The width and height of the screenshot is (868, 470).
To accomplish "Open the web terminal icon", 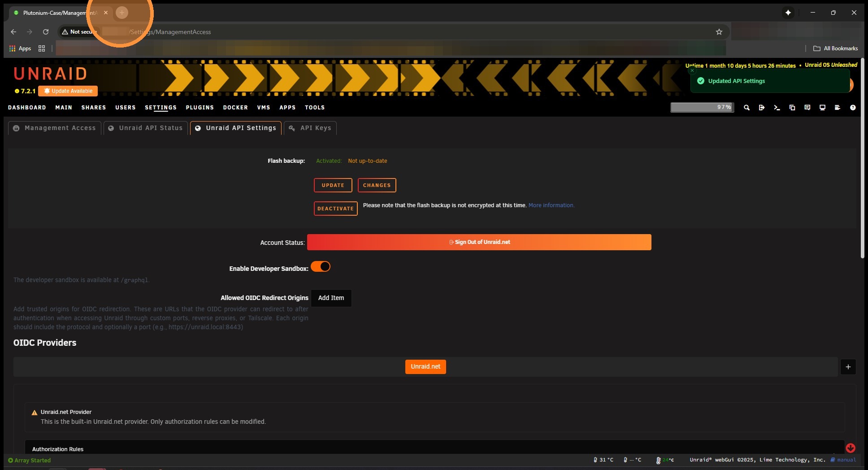I will pos(777,108).
